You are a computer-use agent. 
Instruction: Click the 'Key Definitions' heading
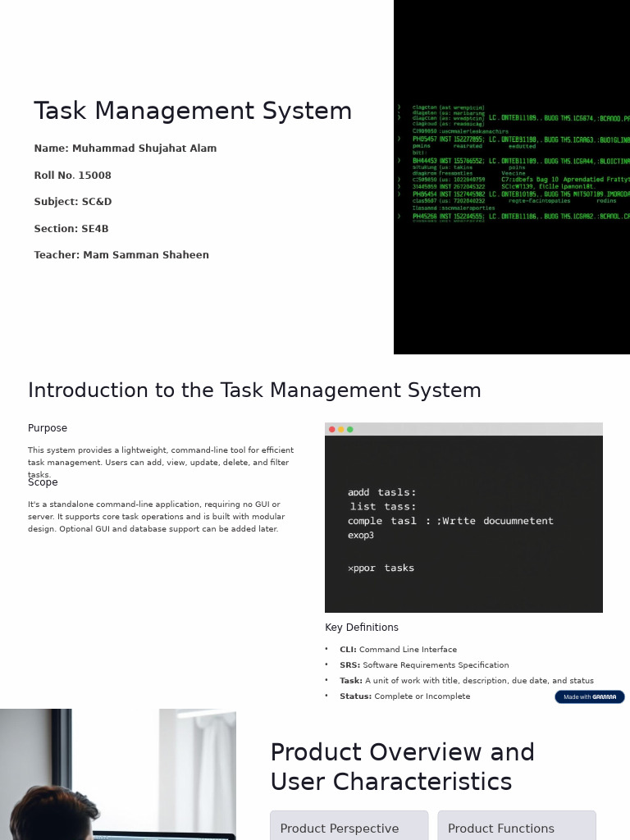pos(362,628)
